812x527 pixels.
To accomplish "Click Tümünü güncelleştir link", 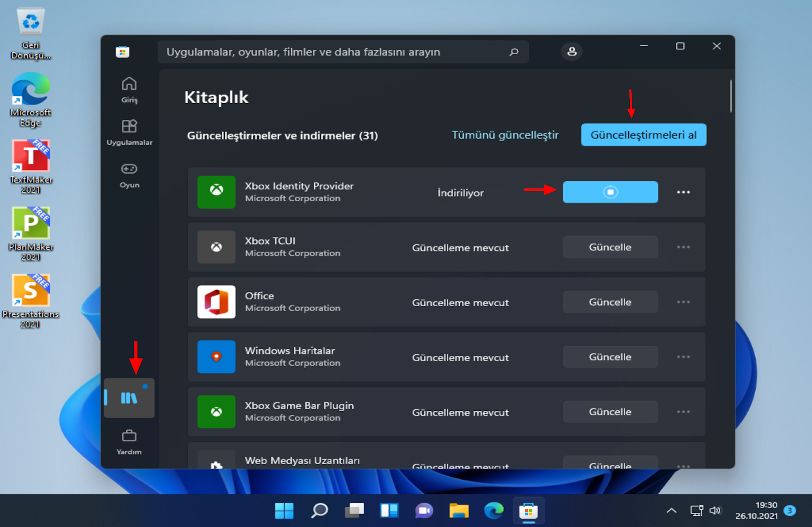I will point(505,135).
